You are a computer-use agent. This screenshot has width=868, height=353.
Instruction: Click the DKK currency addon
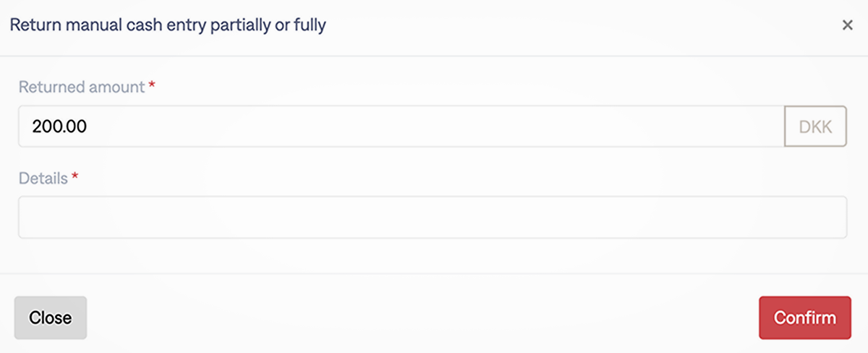815,127
